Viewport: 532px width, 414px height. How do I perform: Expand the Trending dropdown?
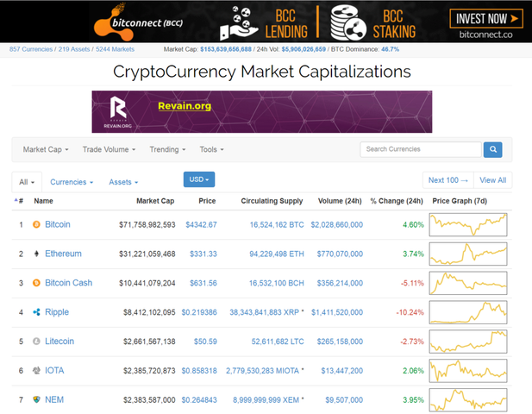(167, 149)
